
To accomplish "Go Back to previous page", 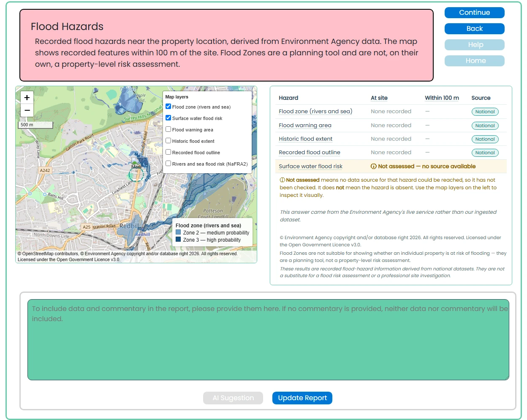I will click(x=475, y=29).
